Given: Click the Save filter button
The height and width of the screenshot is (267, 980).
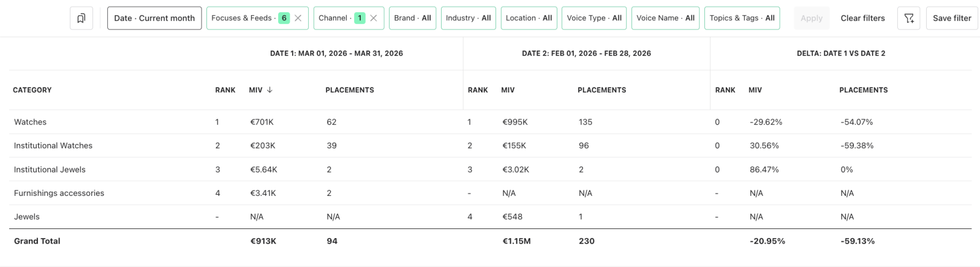Looking at the screenshot, I should tap(952, 18).
